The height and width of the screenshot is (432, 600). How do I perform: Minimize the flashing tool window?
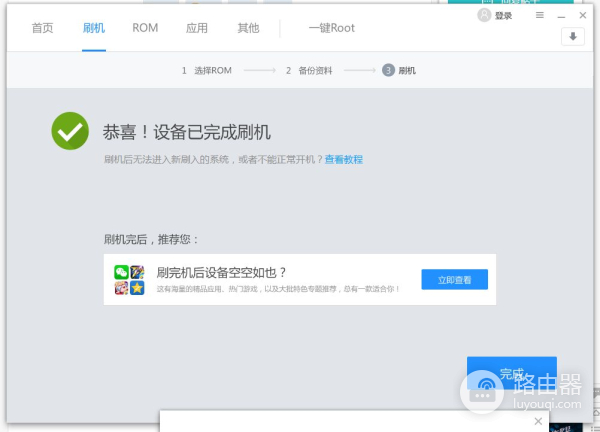tap(561, 16)
